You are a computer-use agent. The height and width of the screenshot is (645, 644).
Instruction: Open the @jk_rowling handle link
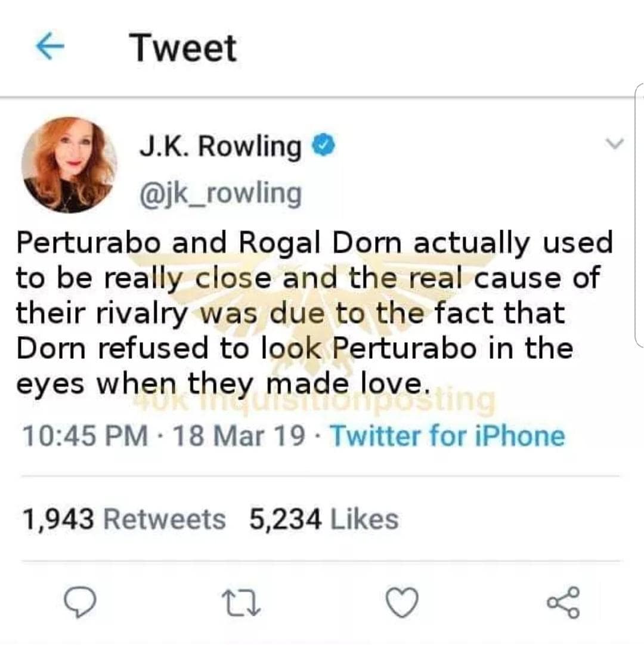(x=220, y=193)
